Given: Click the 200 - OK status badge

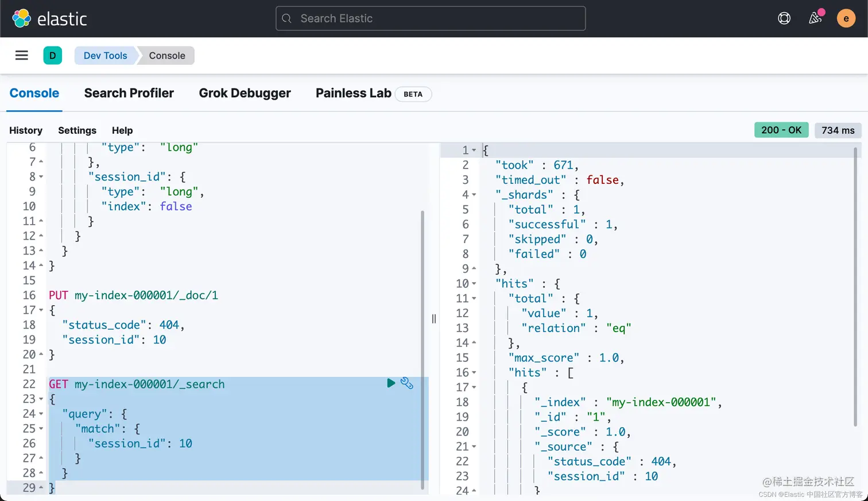Looking at the screenshot, I should (x=781, y=130).
